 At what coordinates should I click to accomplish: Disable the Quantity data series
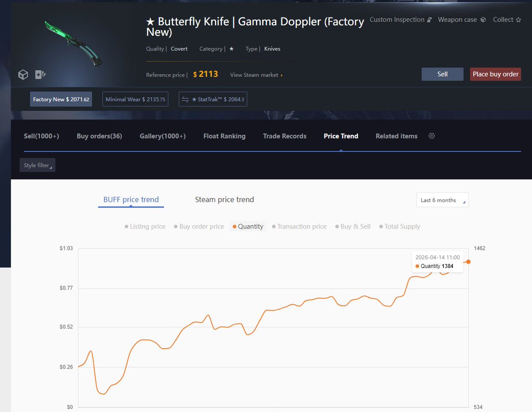click(247, 226)
